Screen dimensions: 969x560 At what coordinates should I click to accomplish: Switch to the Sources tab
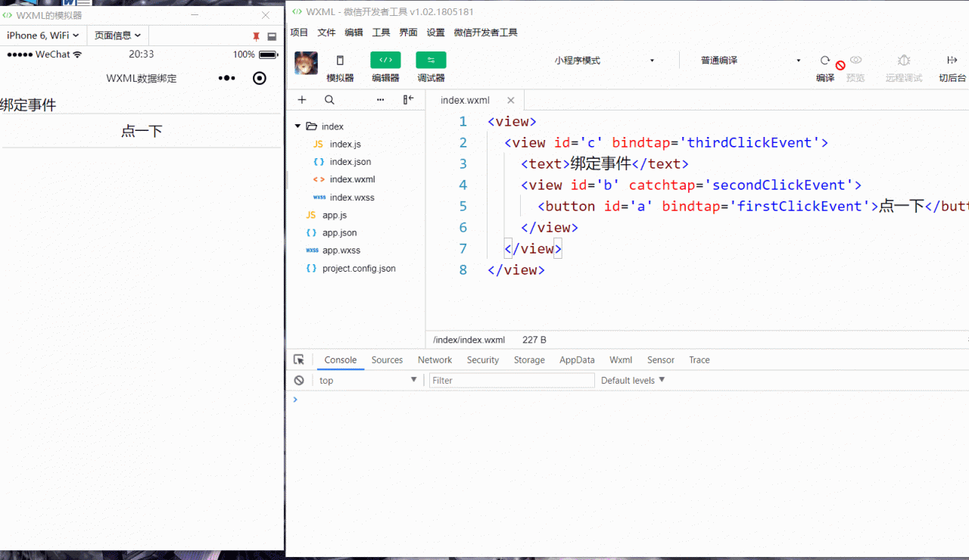pos(387,360)
